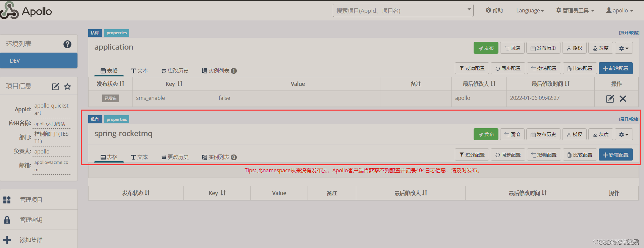Click 新增配置 in application namespace
This screenshot has height=248, width=644.
coord(615,68)
